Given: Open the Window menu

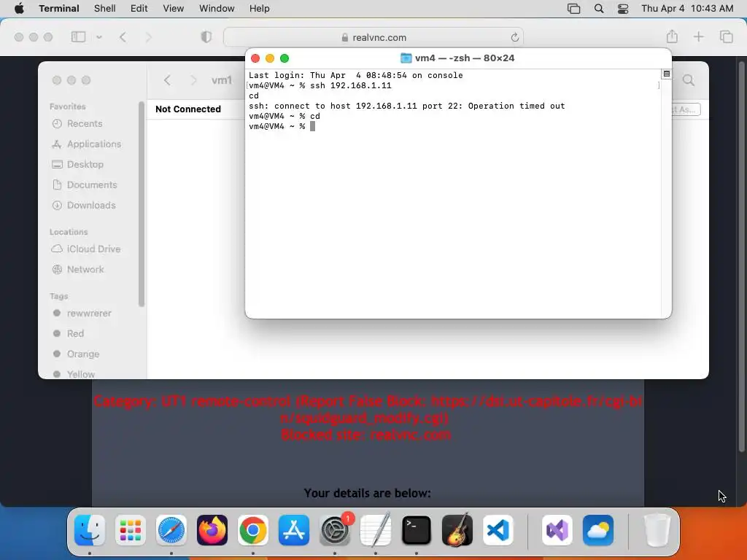Looking at the screenshot, I should [x=217, y=8].
